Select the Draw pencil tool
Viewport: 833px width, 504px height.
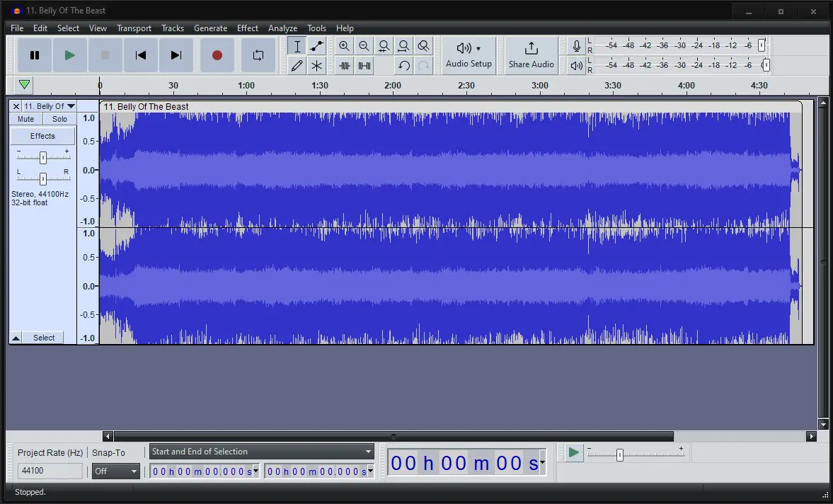[297, 66]
